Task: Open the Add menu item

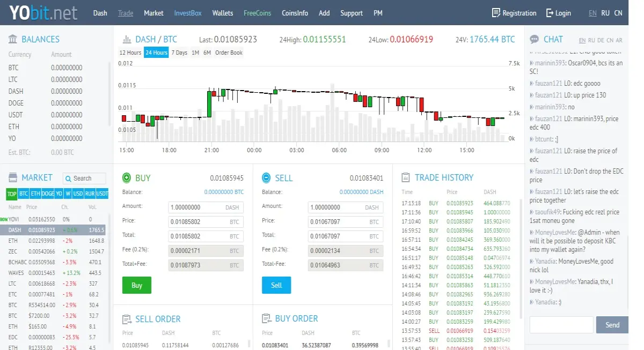Action: [x=324, y=13]
